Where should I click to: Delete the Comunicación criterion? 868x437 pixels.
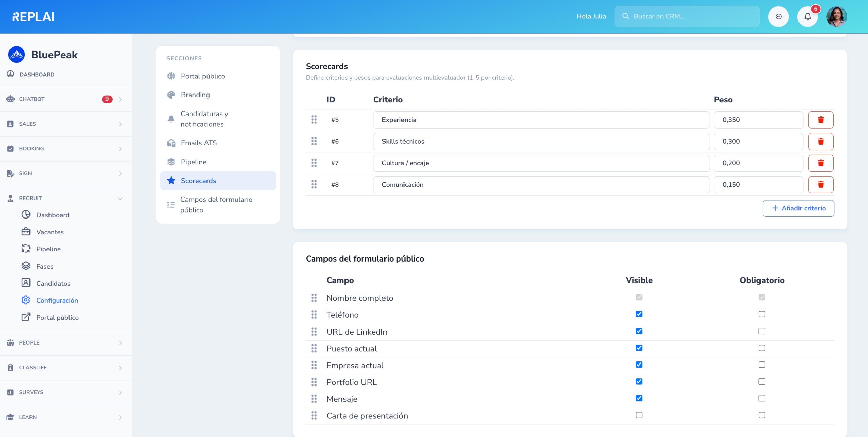point(821,185)
